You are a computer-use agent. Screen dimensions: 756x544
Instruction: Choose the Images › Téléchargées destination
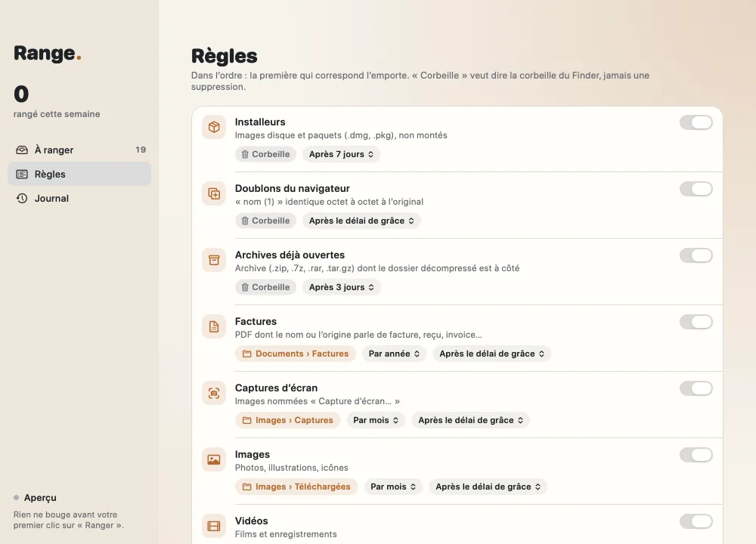tap(296, 487)
